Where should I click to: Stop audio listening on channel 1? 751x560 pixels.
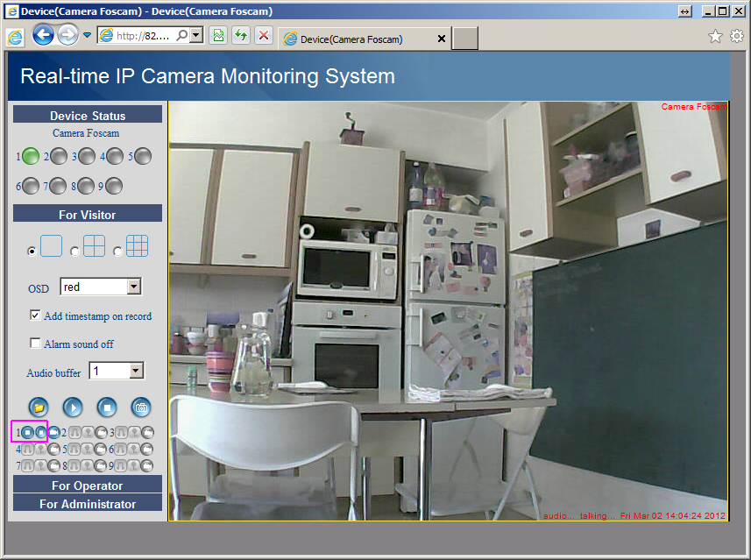[x=28, y=433]
